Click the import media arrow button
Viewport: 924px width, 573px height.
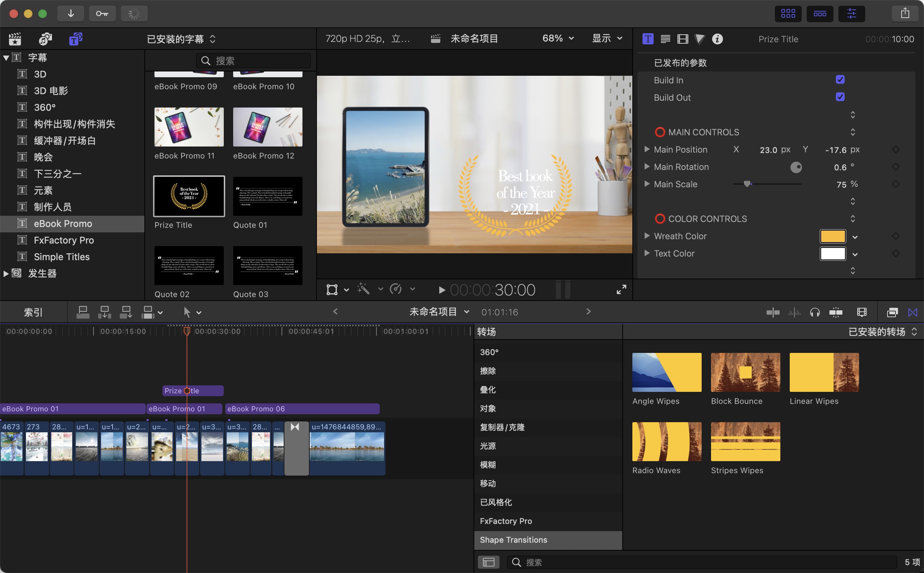(70, 14)
